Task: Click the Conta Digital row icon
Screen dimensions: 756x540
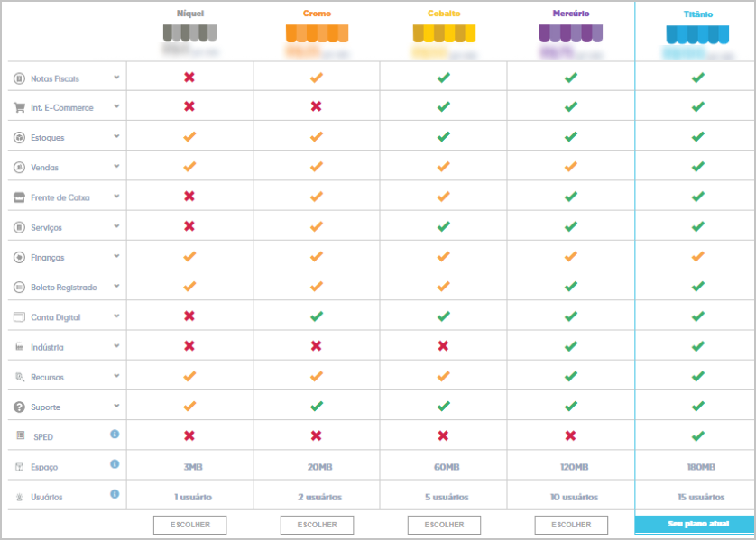Action: tap(19, 317)
